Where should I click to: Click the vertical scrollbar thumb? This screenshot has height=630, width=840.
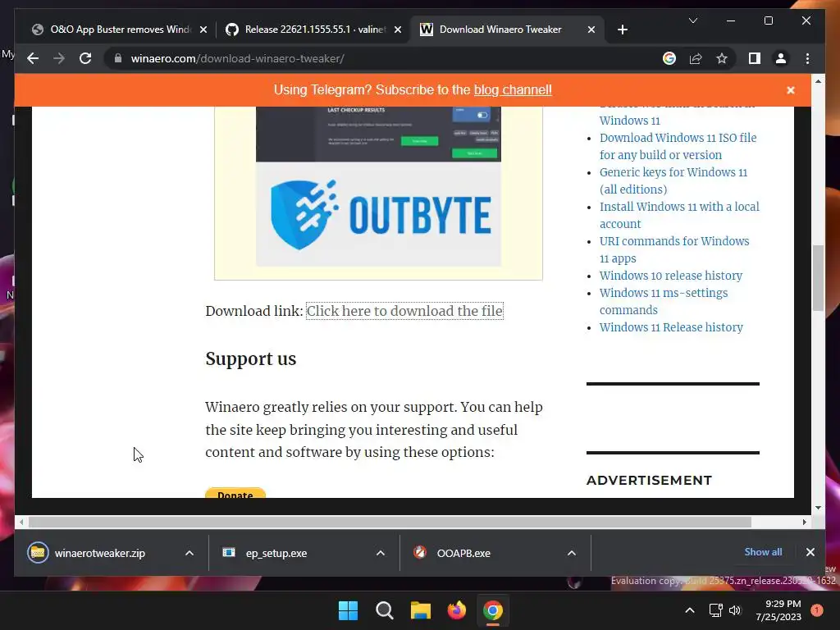click(x=818, y=277)
